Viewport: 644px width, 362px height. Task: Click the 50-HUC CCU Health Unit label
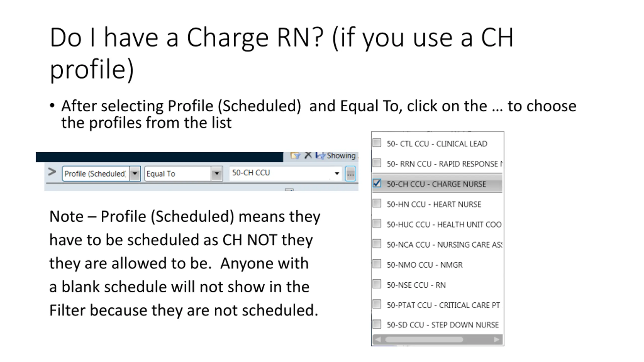444,224
